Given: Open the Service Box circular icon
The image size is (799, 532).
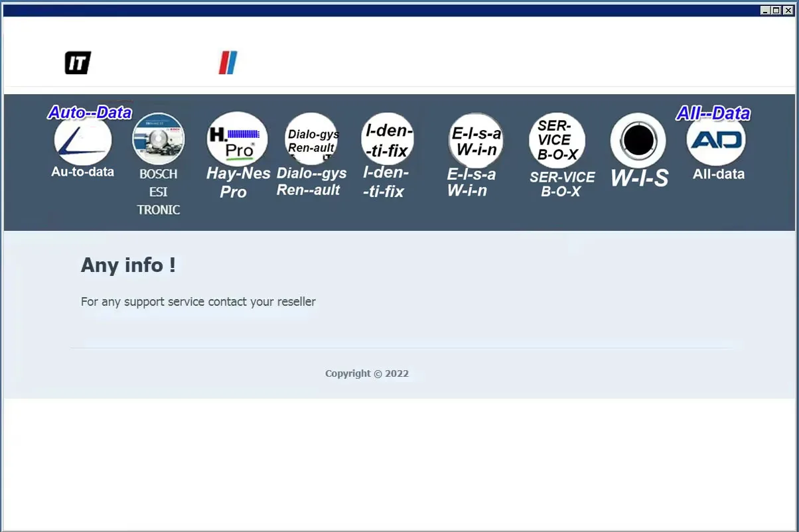Looking at the screenshot, I should [x=557, y=140].
